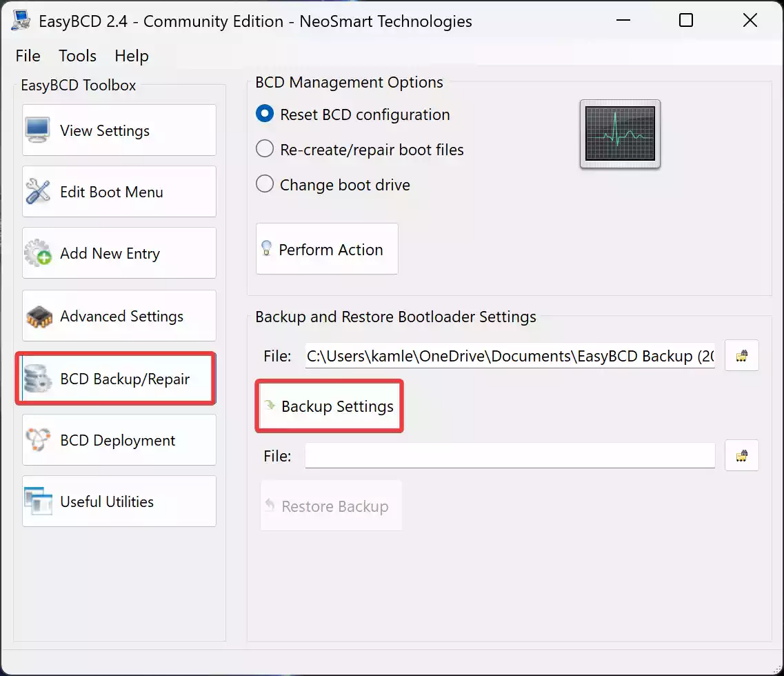Screen dimensions: 784x676
Task: Click the Edit Boot Menu tools icon
Action: [38, 192]
